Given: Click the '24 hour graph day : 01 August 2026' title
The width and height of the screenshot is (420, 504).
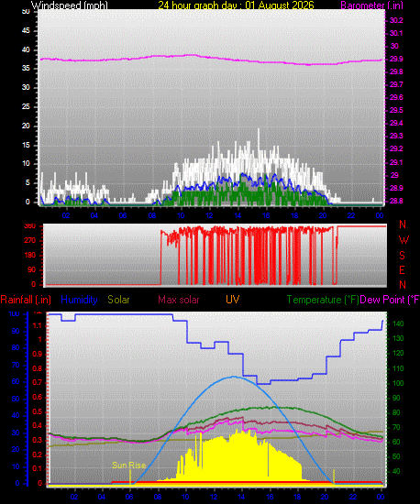Looking at the screenshot, I should click(236, 5).
